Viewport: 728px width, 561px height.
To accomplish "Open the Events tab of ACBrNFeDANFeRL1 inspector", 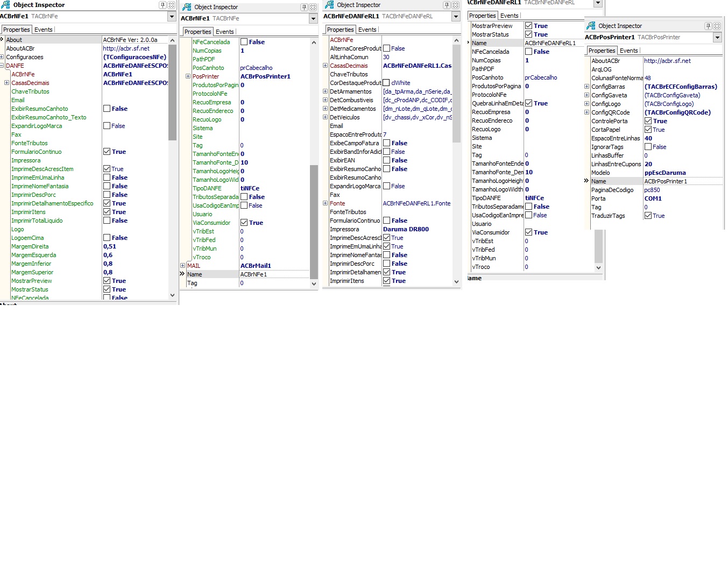I will (367, 30).
